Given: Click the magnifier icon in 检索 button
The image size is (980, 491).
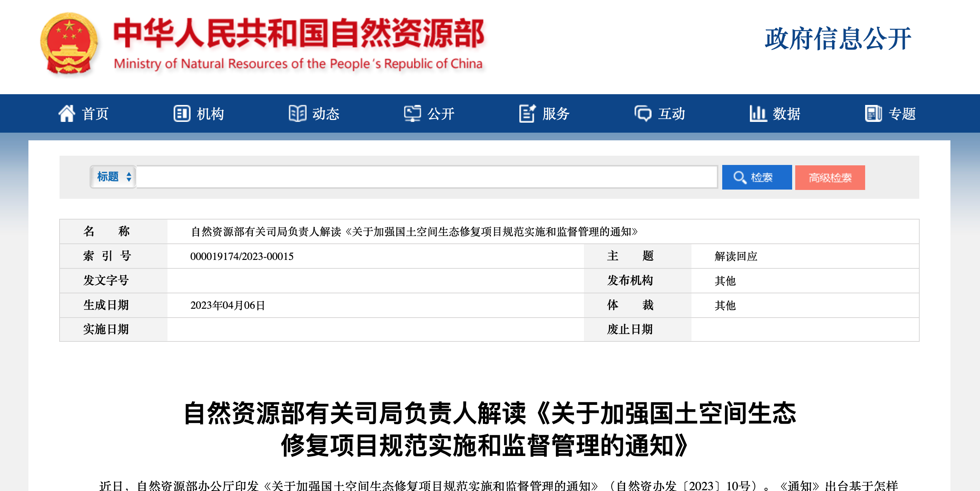Looking at the screenshot, I should (740, 177).
